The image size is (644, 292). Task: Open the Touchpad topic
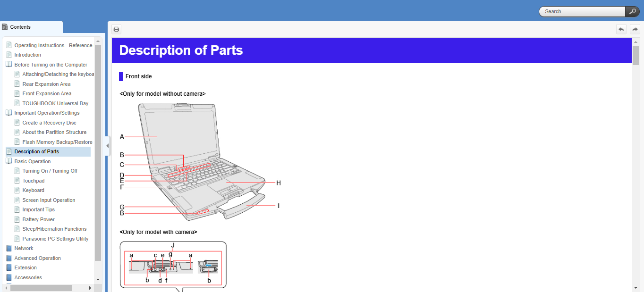pyautogui.click(x=33, y=181)
